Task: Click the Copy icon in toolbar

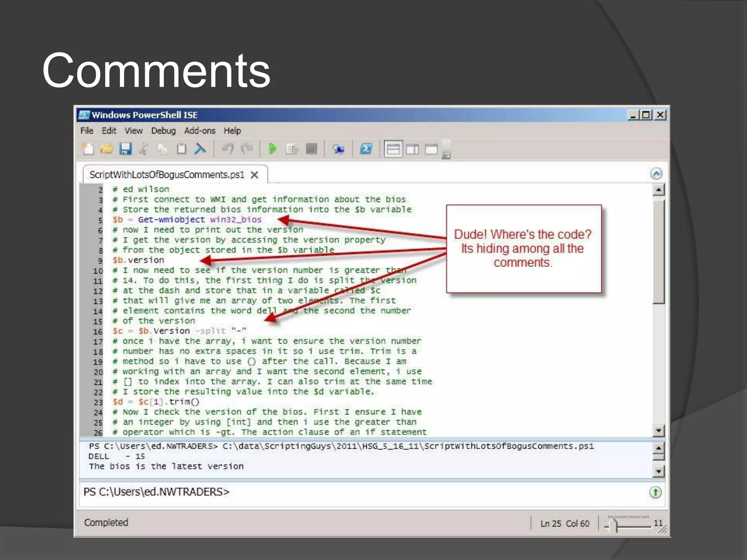Action: tap(162, 149)
